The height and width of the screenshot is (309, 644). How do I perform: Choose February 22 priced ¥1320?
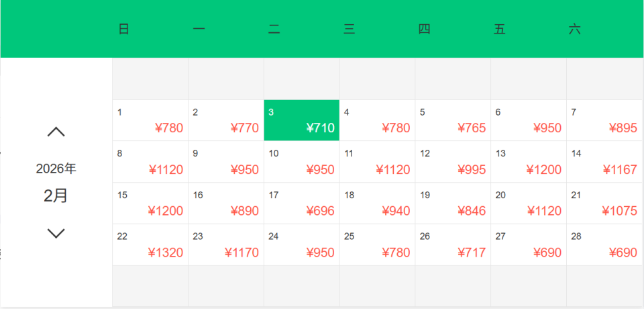150,245
